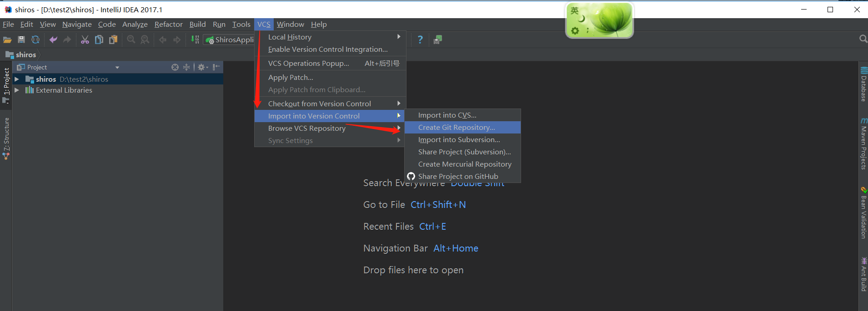
Task: Click the Search Everywhere magnifier icon
Action: click(863, 39)
